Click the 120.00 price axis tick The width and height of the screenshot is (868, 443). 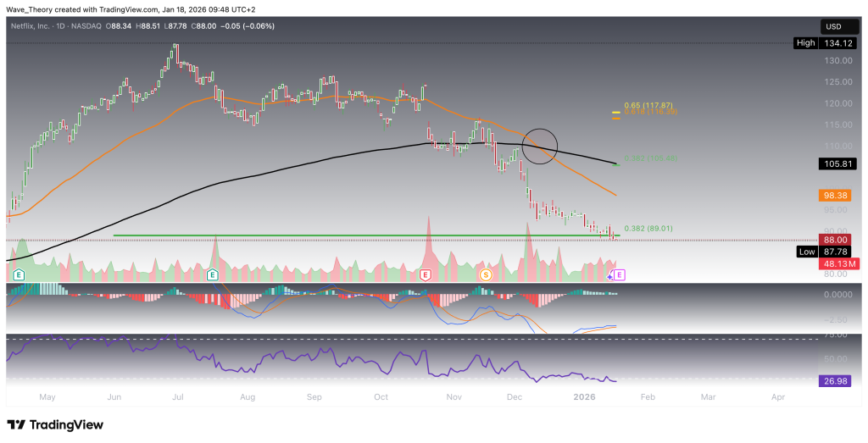coord(840,103)
